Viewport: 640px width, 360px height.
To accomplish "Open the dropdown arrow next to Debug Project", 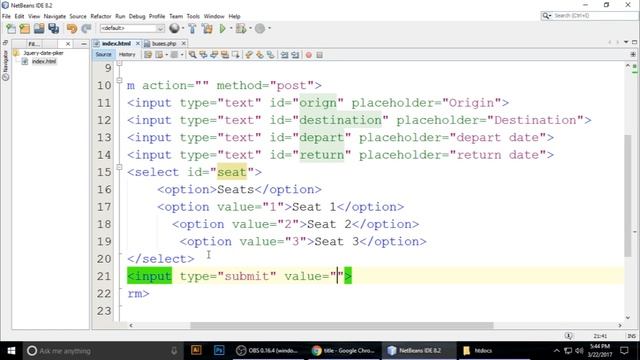I will click(250, 28).
